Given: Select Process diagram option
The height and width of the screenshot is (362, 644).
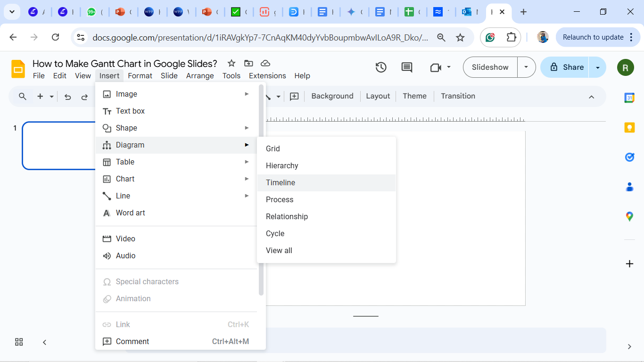Looking at the screenshot, I should coord(326,200).
